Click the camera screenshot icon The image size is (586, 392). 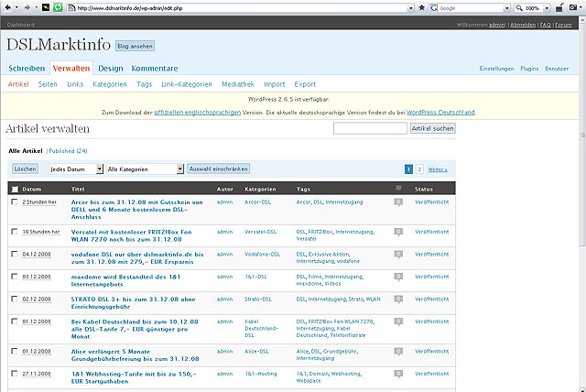pos(573,7)
